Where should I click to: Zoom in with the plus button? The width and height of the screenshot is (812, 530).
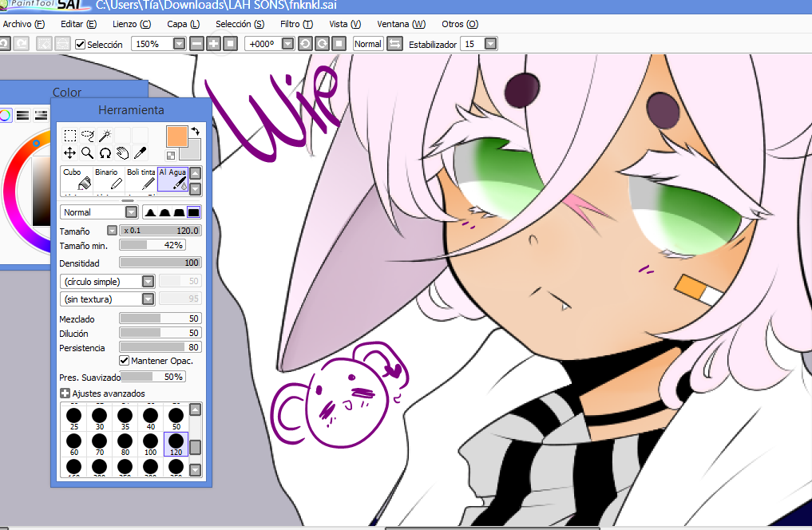(x=213, y=44)
